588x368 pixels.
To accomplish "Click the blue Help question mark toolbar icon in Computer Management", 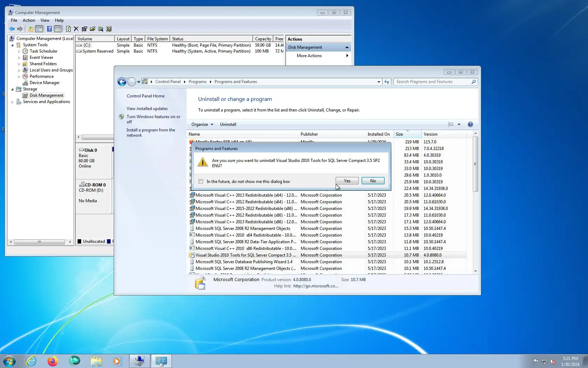I will coord(49,29).
